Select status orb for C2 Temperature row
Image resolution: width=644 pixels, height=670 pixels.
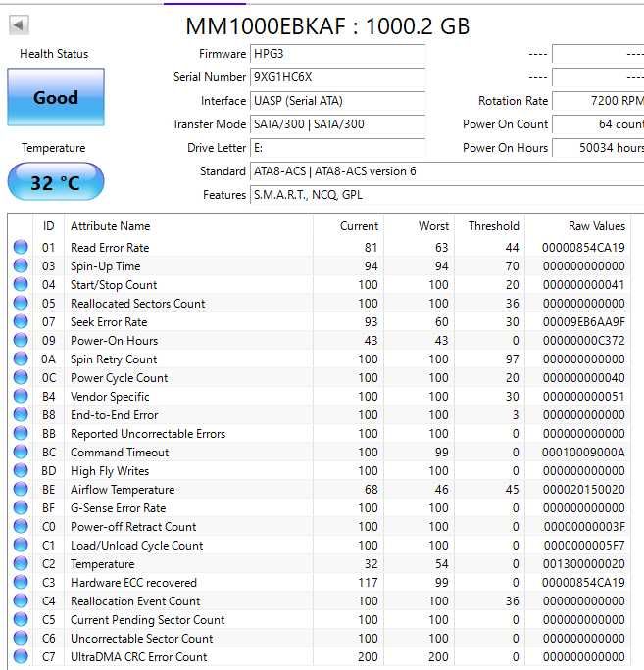coord(21,563)
